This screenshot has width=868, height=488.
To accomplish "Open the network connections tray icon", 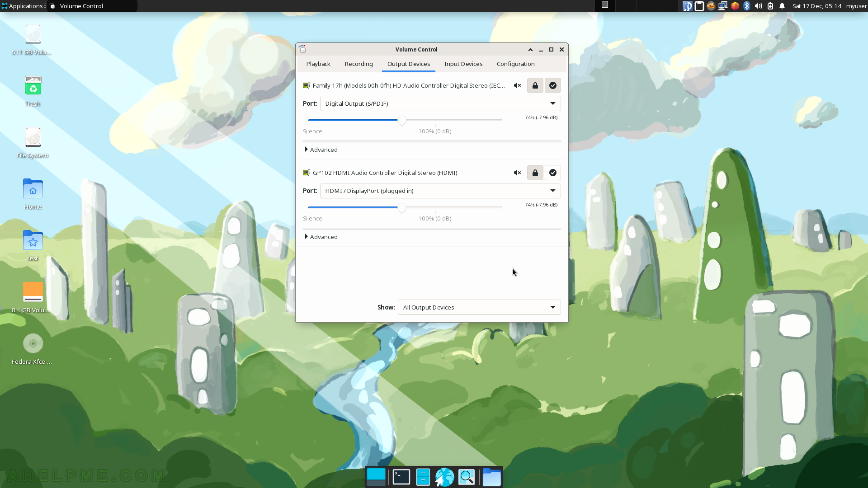I will pos(723,6).
